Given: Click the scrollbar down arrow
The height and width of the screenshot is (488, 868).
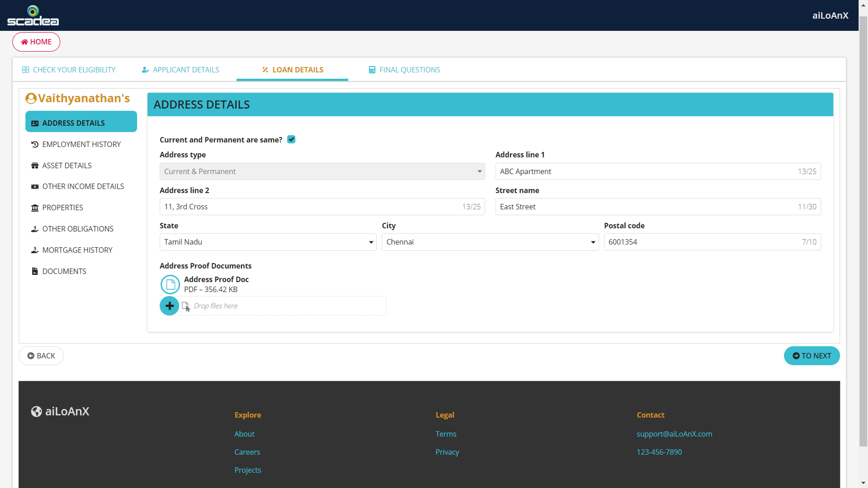Looking at the screenshot, I should (863, 483).
